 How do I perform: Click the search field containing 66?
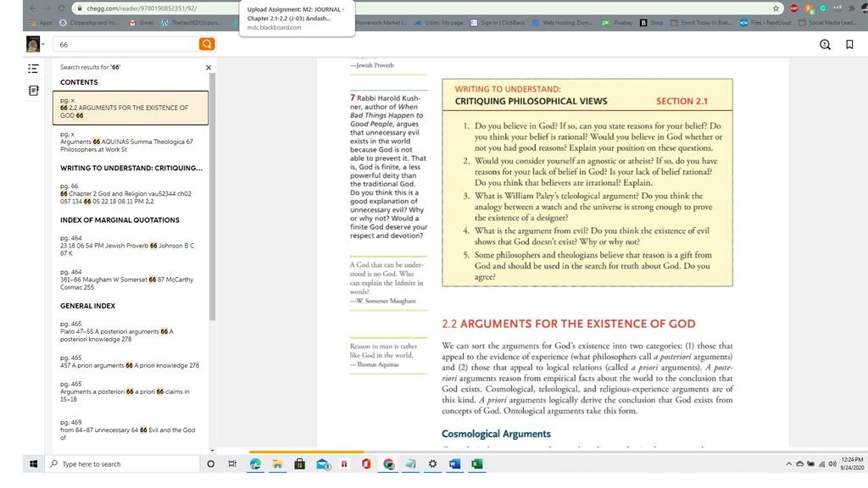[x=126, y=44]
